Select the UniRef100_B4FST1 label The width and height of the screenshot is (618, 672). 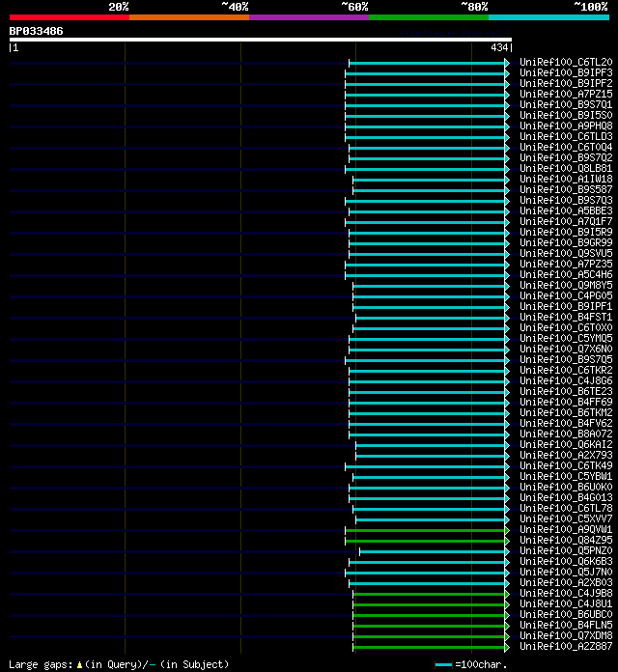pyautogui.click(x=566, y=317)
